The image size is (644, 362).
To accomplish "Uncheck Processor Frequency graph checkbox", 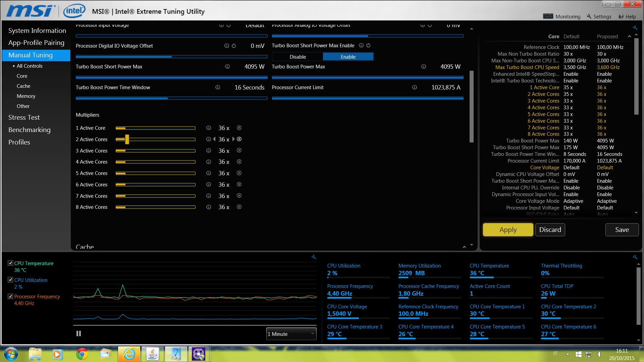I will tap(10, 296).
